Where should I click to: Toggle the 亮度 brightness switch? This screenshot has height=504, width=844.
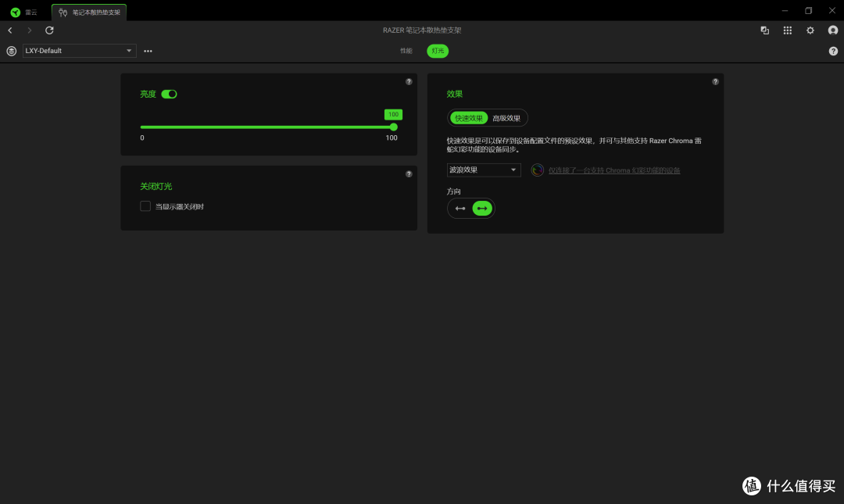(169, 95)
